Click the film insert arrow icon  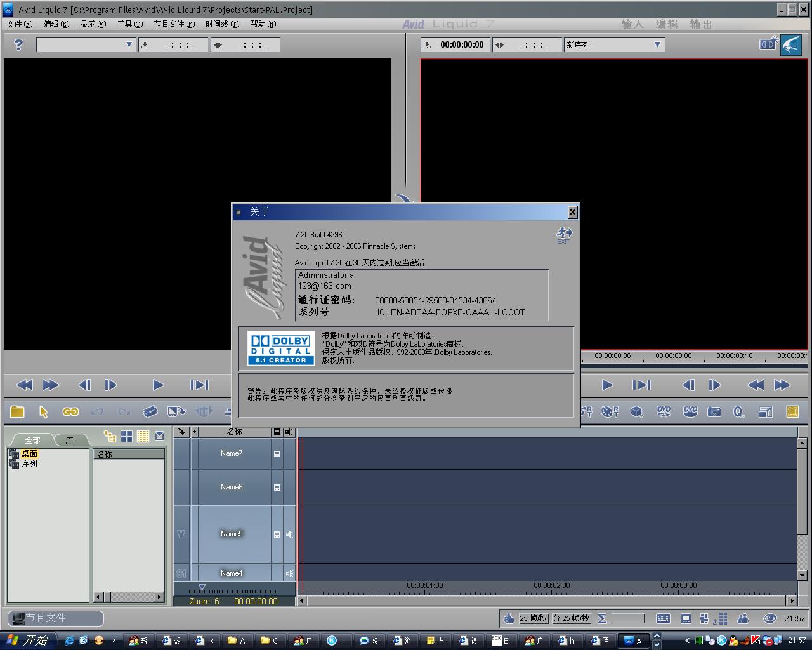coord(176,412)
